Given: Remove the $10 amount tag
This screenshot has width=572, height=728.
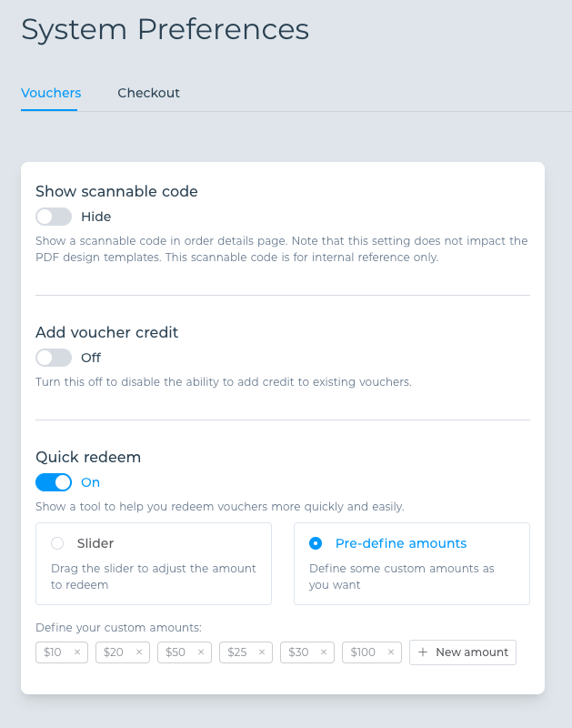Looking at the screenshot, I should 77,652.
